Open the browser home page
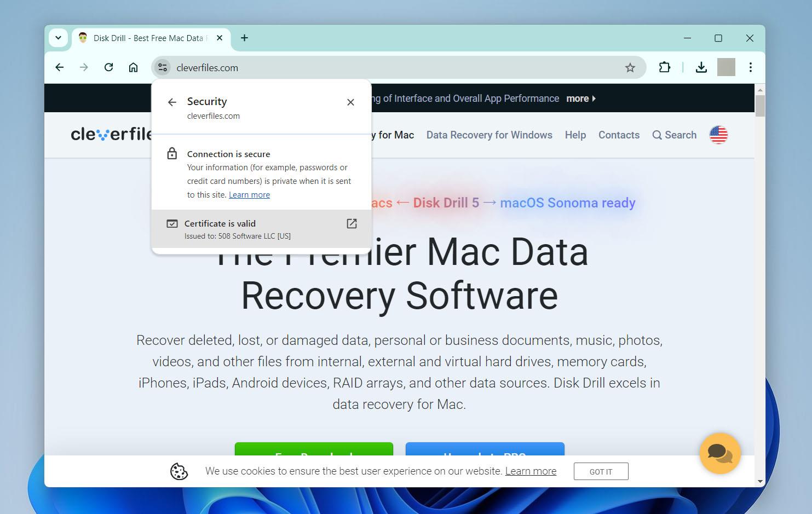The width and height of the screenshot is (812, 514). 133,67
